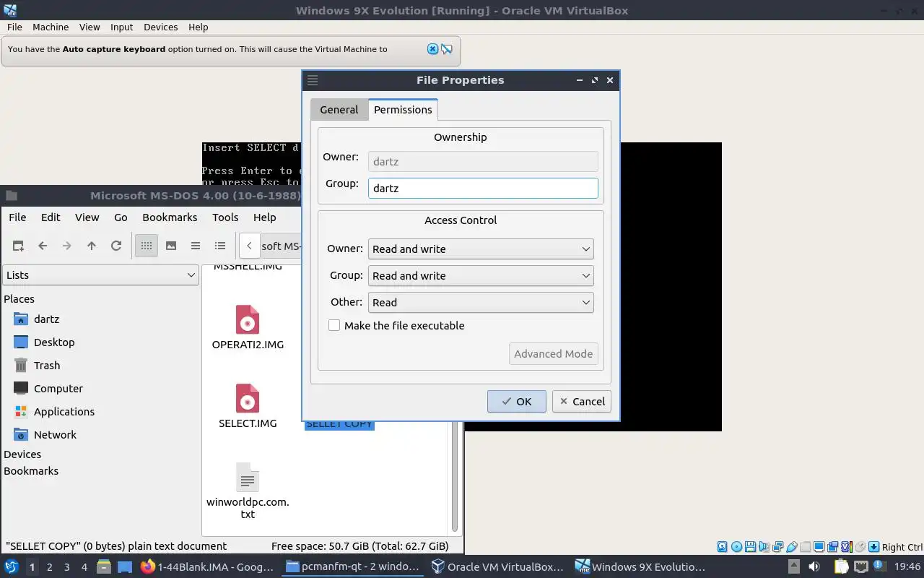Switch to the General tab
This screenshot has height=578, width=924.
pyautogui.click(x=339, y=110)
